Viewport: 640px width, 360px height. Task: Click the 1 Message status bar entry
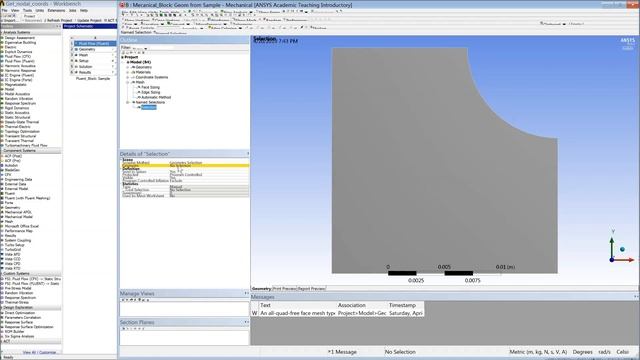tap(342, 352)
